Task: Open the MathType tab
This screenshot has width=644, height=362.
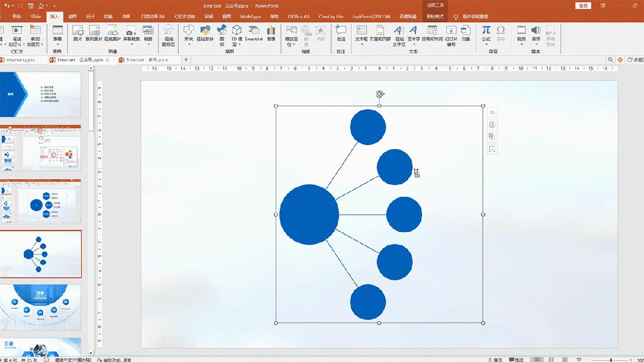Action: coord(251,17)
